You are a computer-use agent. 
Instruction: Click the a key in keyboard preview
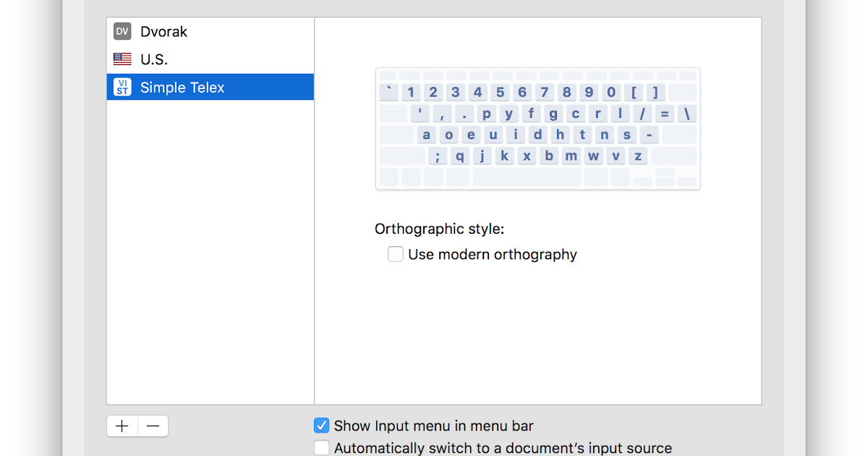point(427,135)
